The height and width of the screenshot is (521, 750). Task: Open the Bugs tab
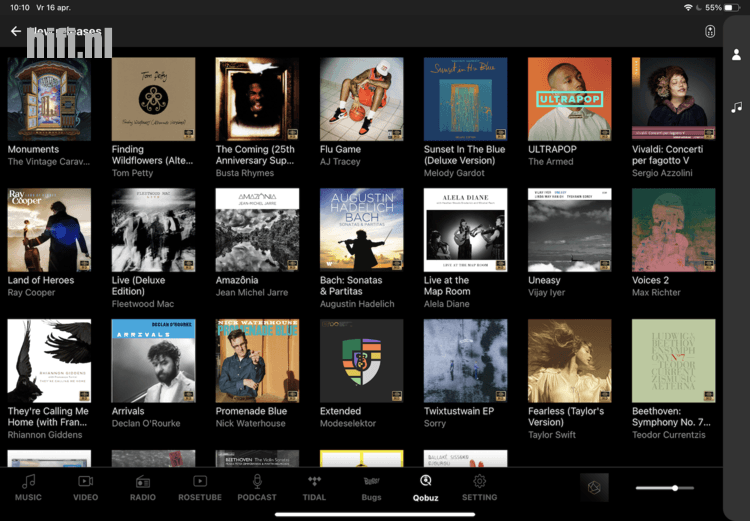point(371,488)
